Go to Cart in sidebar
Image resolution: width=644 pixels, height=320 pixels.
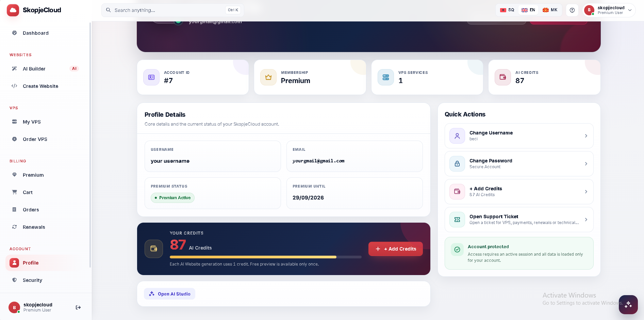click(45, 192)
